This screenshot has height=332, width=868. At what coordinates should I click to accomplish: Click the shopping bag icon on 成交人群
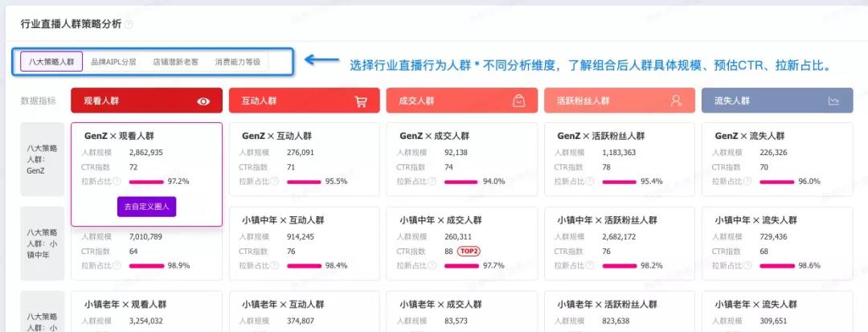518,101
